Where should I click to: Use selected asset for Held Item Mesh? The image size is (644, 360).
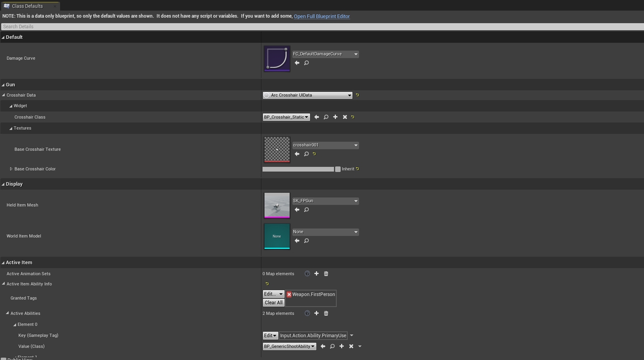297,210
